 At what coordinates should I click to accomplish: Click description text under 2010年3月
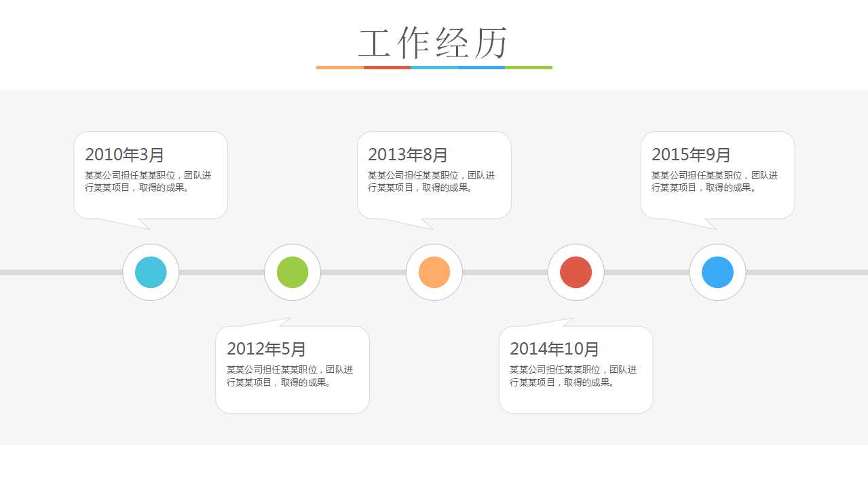[x=148, y=181]
